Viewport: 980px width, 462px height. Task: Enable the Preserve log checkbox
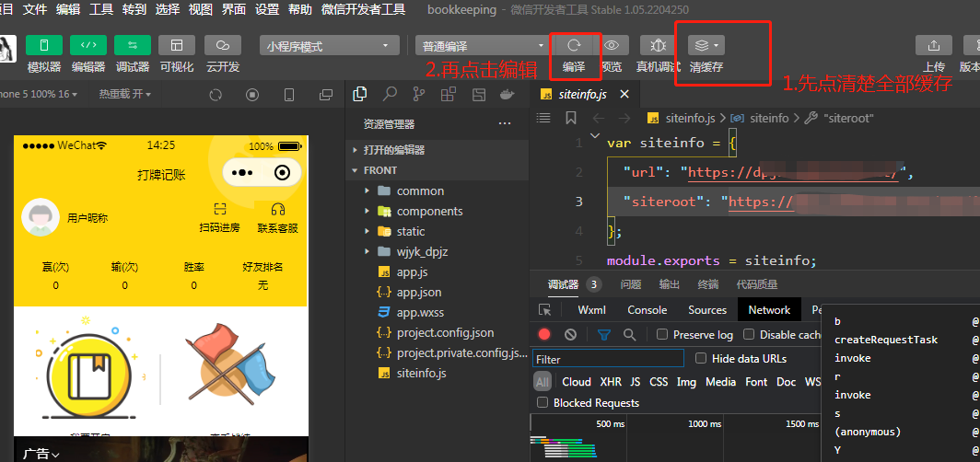[662, 335]
